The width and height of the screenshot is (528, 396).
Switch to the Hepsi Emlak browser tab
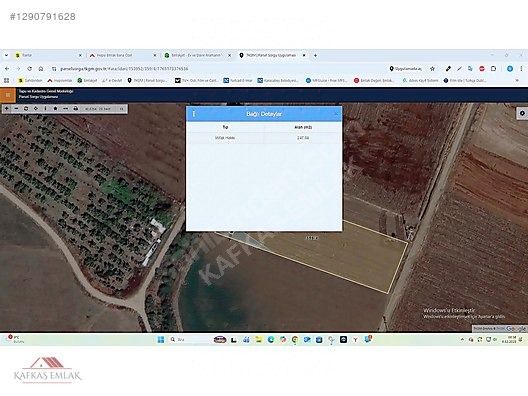pyautogui.click(x=122, y=55)
